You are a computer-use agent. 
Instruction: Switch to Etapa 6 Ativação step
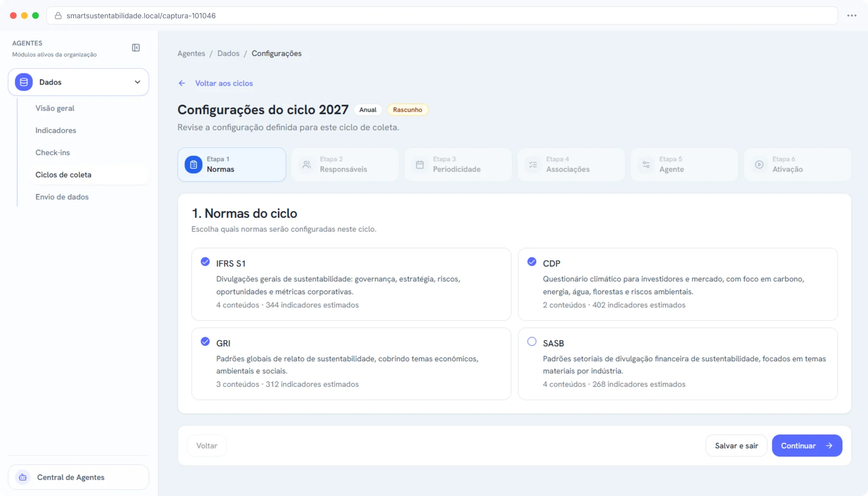(798, 164)
